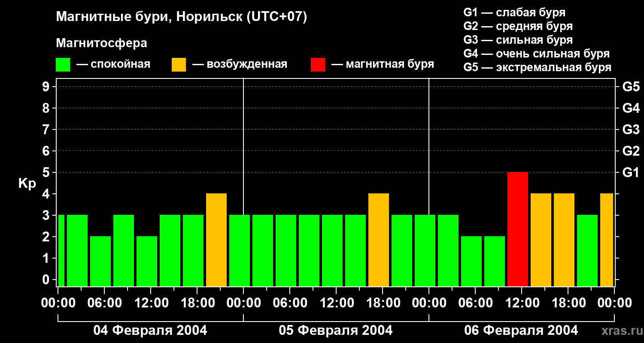Click the '18:00' time label above 05 Февраля
644x343 pixels.
[383, 303]
